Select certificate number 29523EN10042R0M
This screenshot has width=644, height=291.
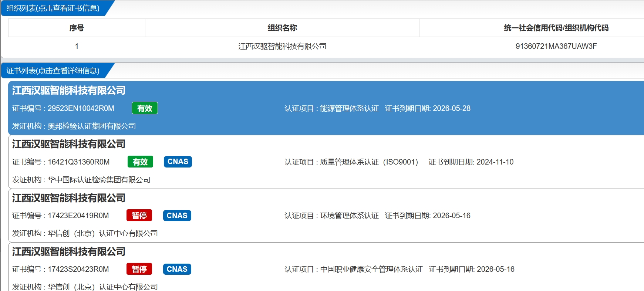click(x=81, y=108)
